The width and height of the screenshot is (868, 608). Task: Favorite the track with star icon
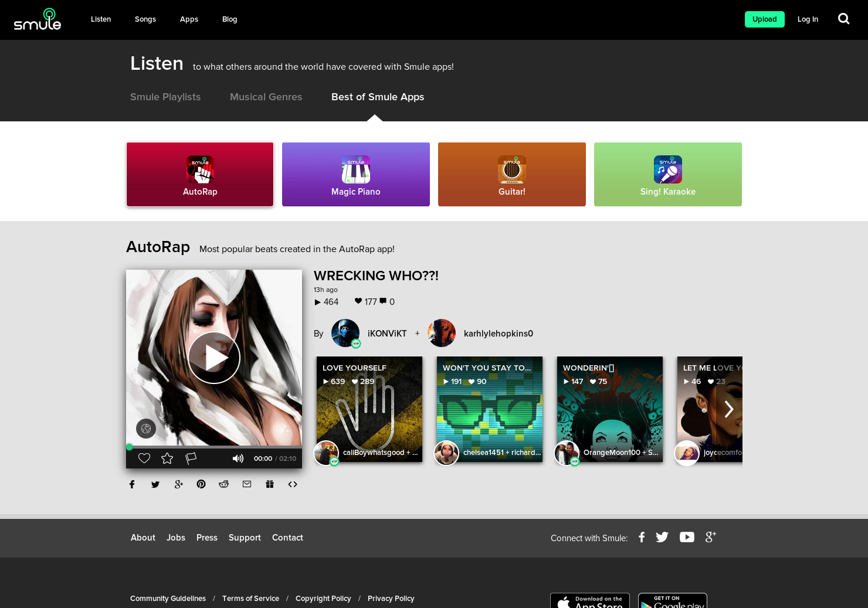pos(167,458)
